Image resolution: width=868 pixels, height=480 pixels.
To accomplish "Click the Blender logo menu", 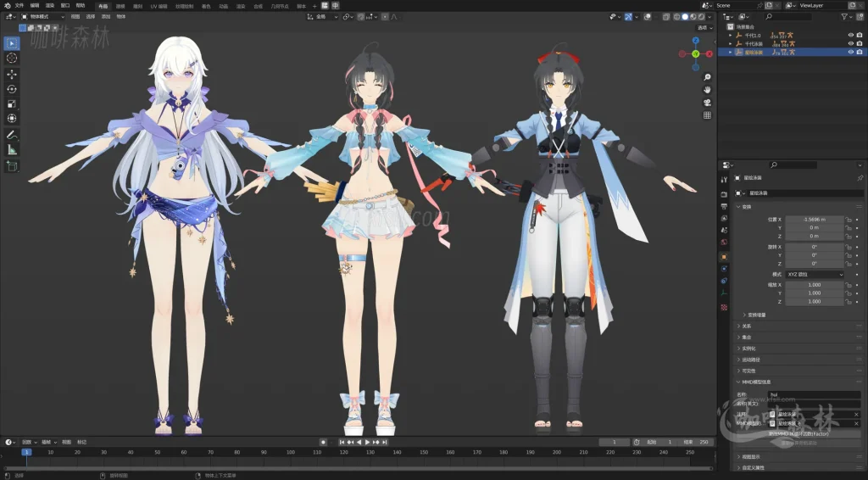I will click(x=7, y=6).
